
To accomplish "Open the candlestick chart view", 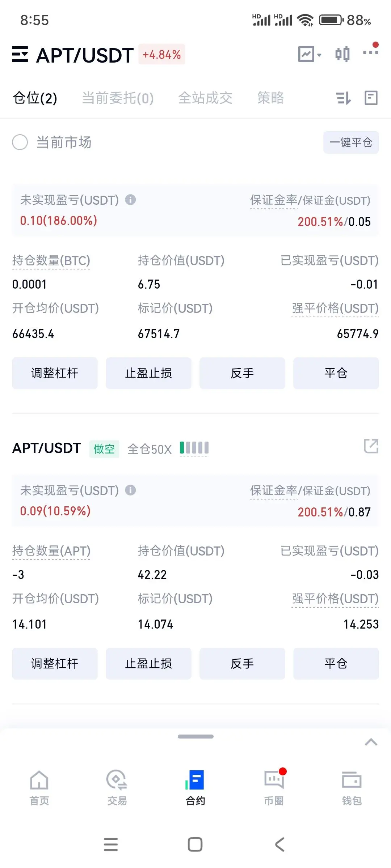I will pos(342,55).
